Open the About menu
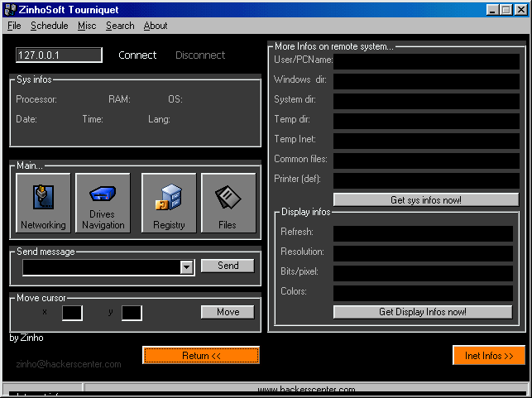 click(156, 26)
